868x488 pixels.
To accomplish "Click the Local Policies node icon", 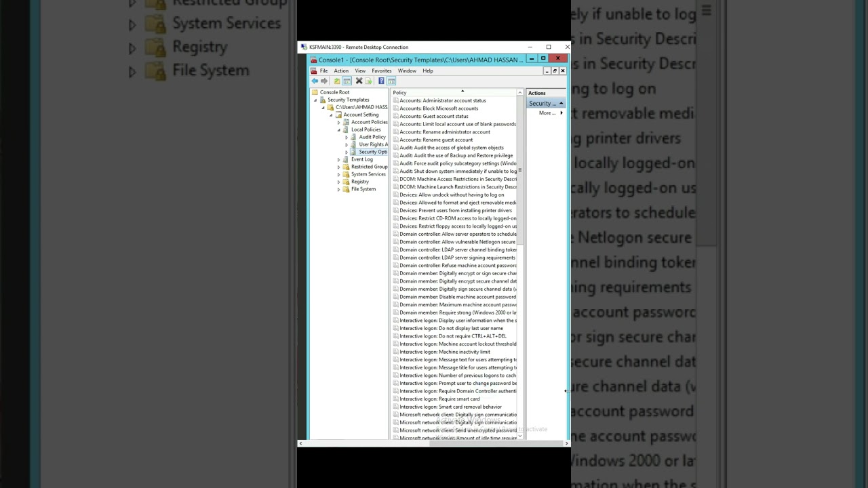I will (346, 129).
